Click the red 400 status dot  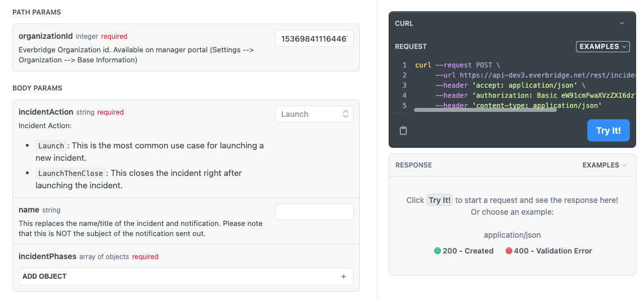(509, 251)
